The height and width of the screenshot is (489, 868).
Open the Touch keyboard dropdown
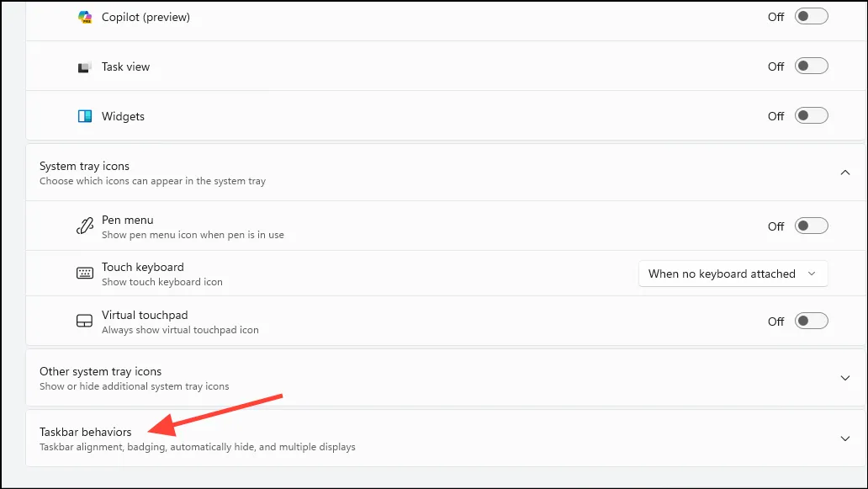pos(733,274)
